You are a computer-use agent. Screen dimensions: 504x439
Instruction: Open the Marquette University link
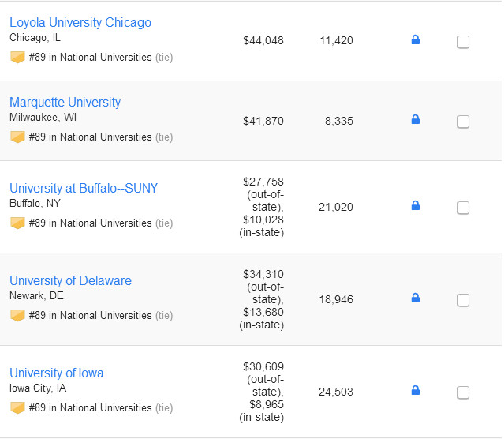point(65,102)
